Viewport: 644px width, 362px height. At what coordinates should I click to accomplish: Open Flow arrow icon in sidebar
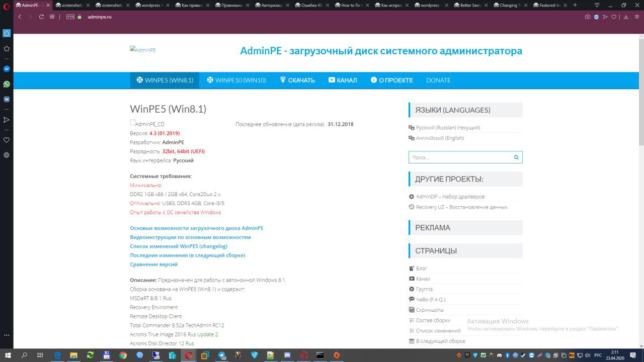click(7, 120)
